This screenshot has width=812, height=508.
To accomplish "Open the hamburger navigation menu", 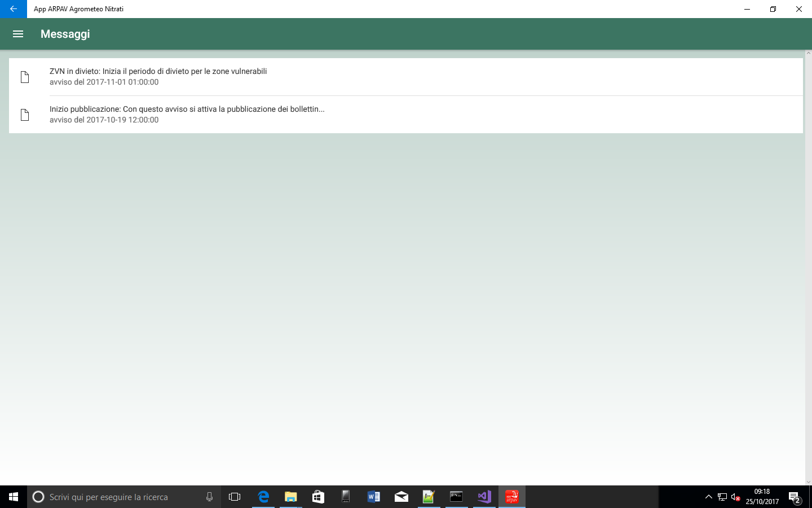I will tap(18, 34).
